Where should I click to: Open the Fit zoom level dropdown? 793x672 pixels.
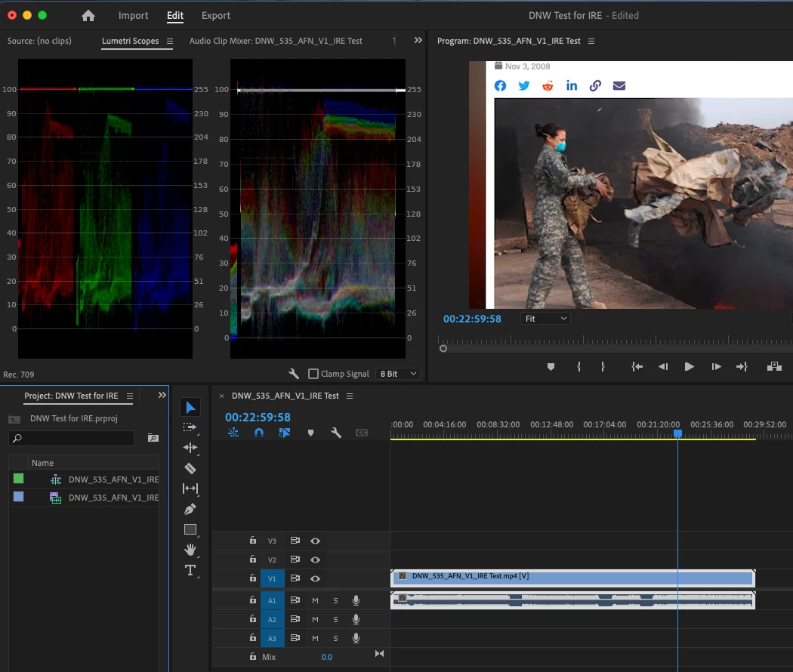click(x=545, y=319)
